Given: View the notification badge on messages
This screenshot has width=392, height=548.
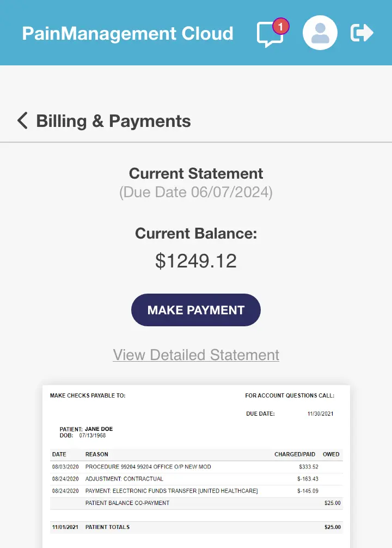Looking at the screenshot, I should (x=280, y=26).
